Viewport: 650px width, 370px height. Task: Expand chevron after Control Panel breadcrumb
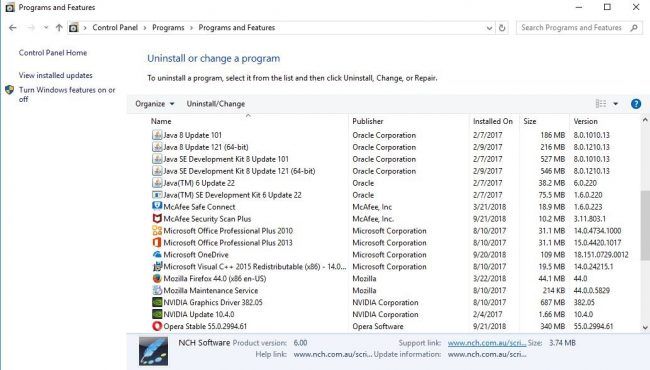(145, 28)
